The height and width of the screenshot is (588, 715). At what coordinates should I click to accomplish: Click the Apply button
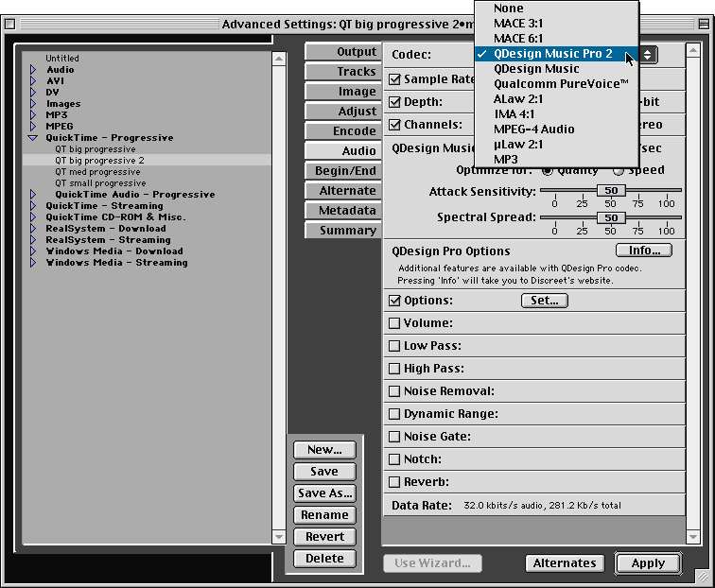click(648, 563)
